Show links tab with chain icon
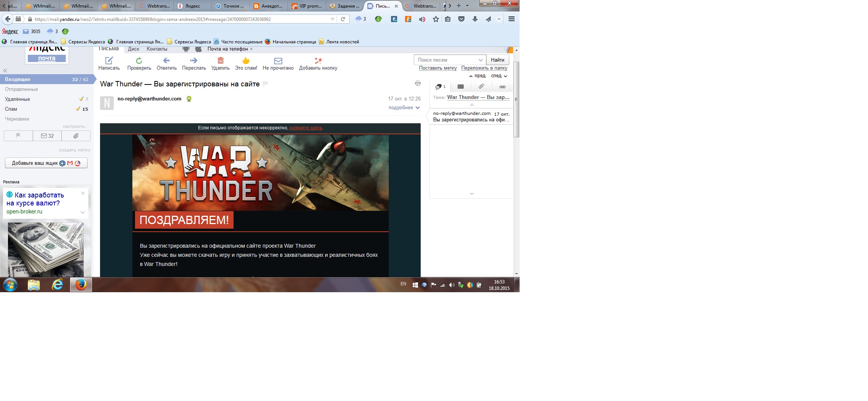The image size is (868, 401). point(502,87)
